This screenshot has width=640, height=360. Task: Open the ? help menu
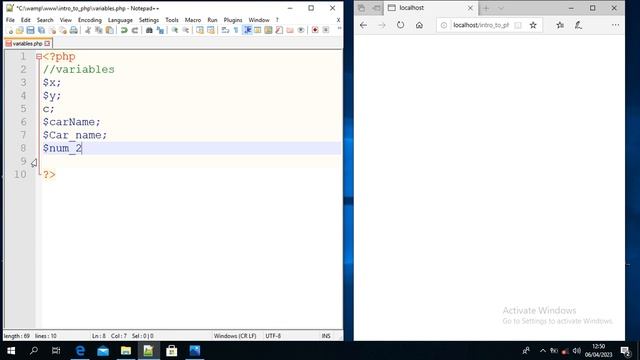click(277, 20)
